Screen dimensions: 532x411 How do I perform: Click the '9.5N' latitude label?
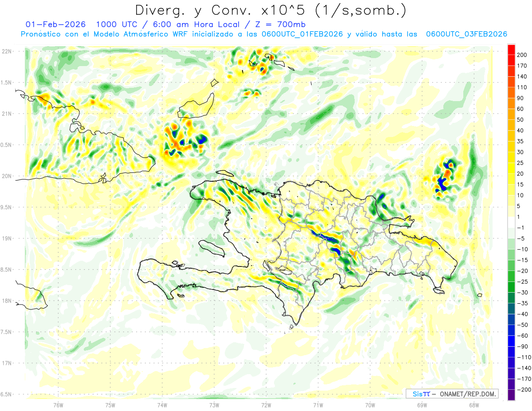(6, 207)
